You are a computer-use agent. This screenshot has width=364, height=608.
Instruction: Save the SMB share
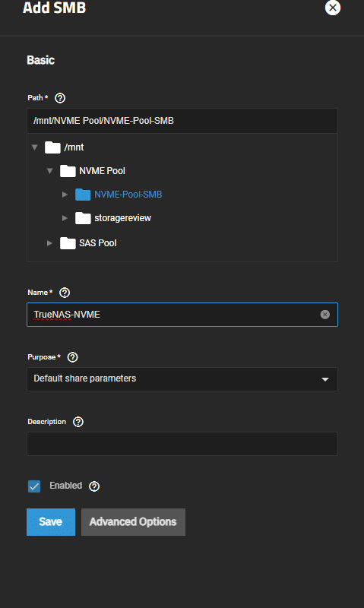pos(51,522)
